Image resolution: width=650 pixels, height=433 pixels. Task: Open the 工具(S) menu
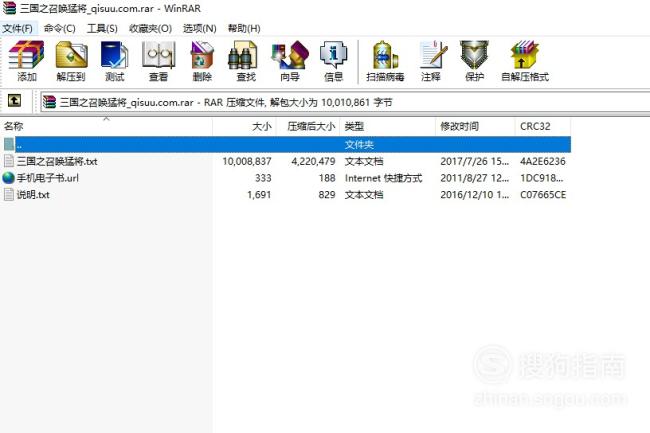(102, 28)
